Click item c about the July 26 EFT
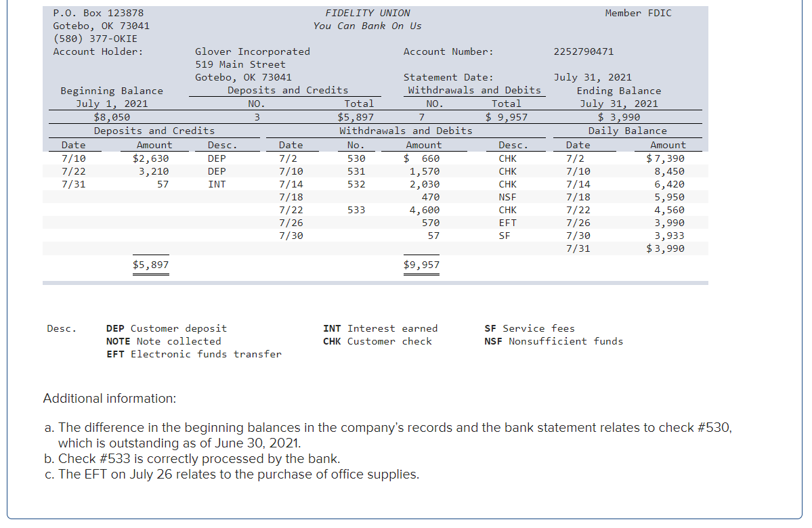This screenshot has height=528, width=812. pyautogui.click(x=232, y=475)
